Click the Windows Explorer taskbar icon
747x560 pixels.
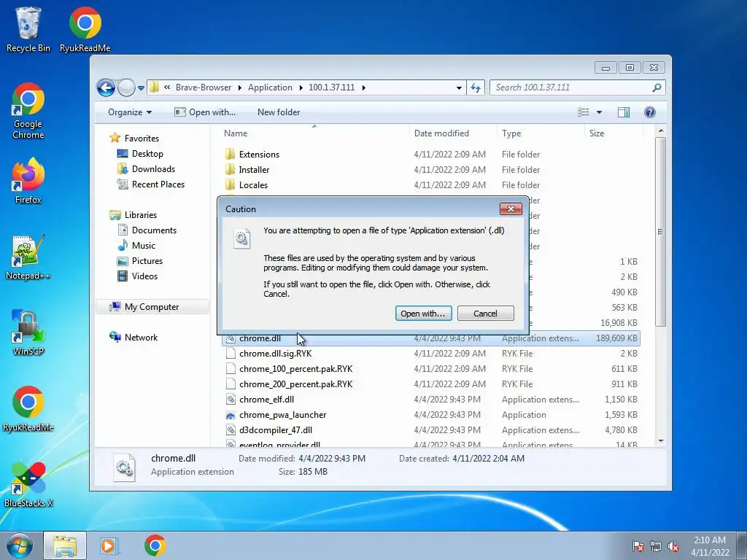[65, 545]
